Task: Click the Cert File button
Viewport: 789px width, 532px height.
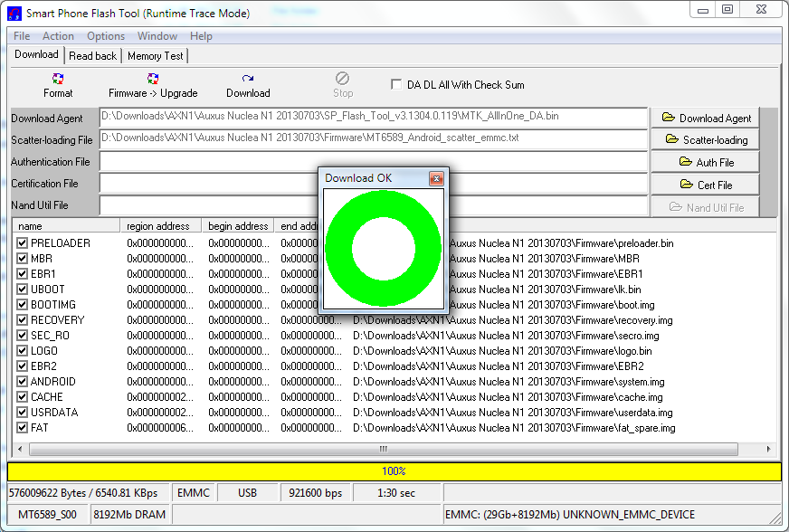Action: click(706, 185)
